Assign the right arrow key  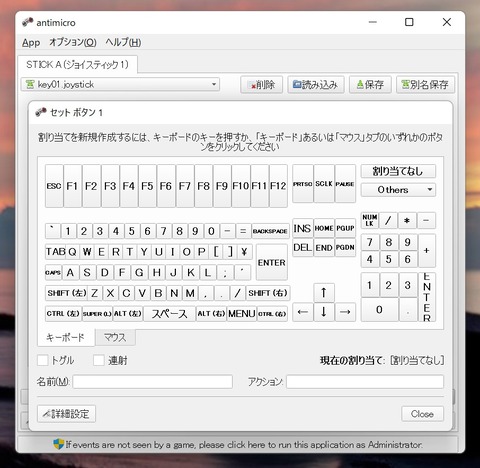345,312
